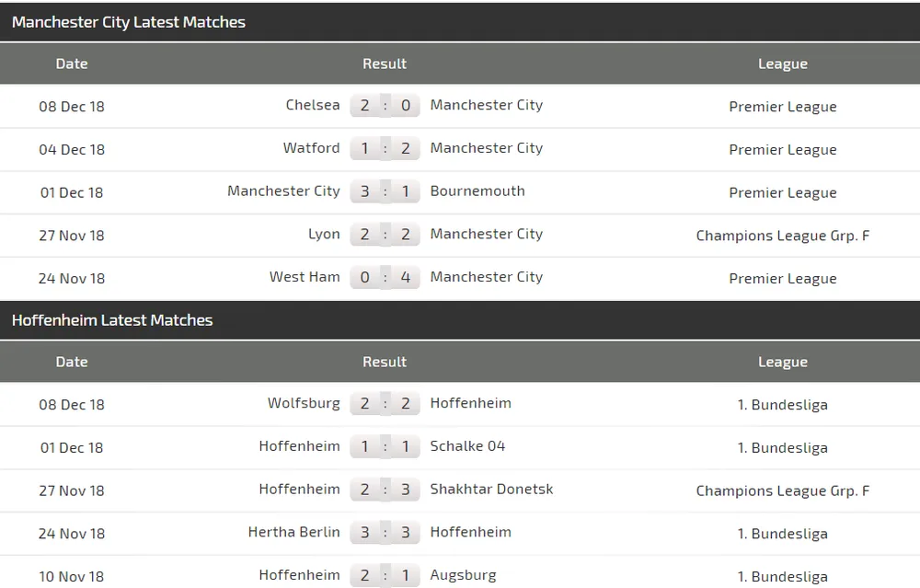Screen dimensions: 920x588
Task: Click the 27 Nov 18 date in Lyon row
Action: (x=72, y=236)
